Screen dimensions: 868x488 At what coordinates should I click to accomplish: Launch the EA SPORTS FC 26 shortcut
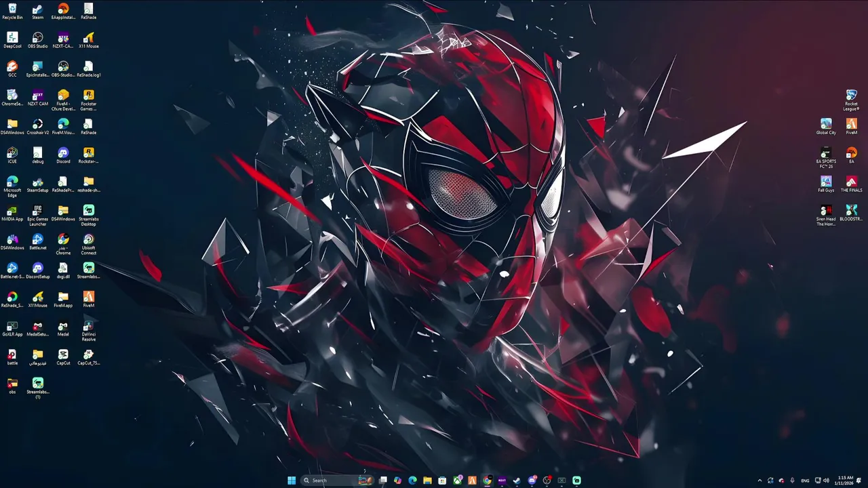pyautogui.click(x=826, y=158)
